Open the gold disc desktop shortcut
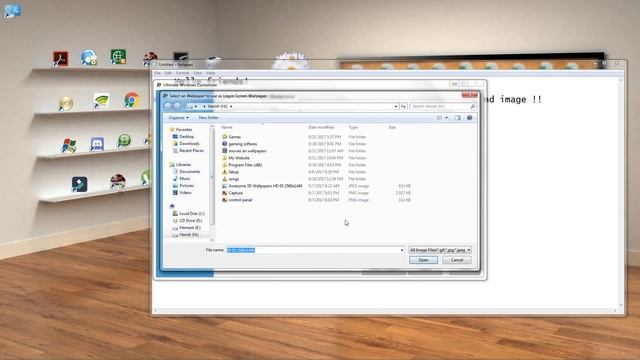Screen dimensions: 640x360 pyautogui.click(x=65, y=103)
